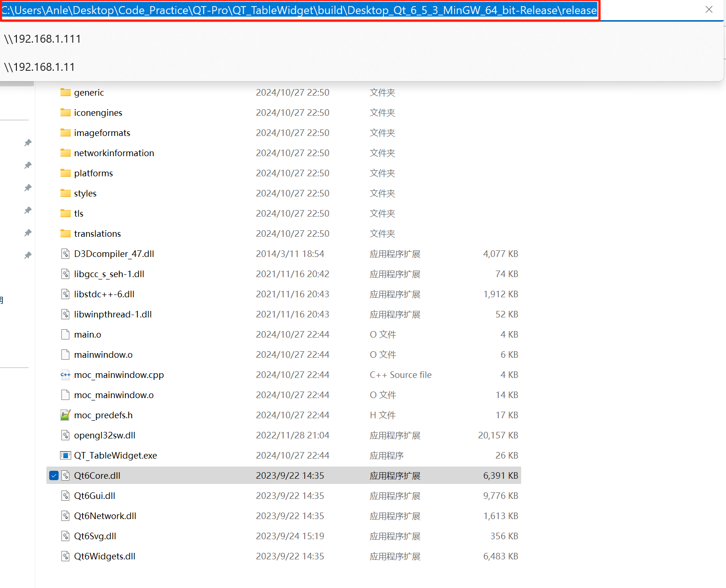Image resolution: width=726 pixels, height=588 pixels.
Task: Click the Qt6Svg.dll file icon
Action: 66,536
